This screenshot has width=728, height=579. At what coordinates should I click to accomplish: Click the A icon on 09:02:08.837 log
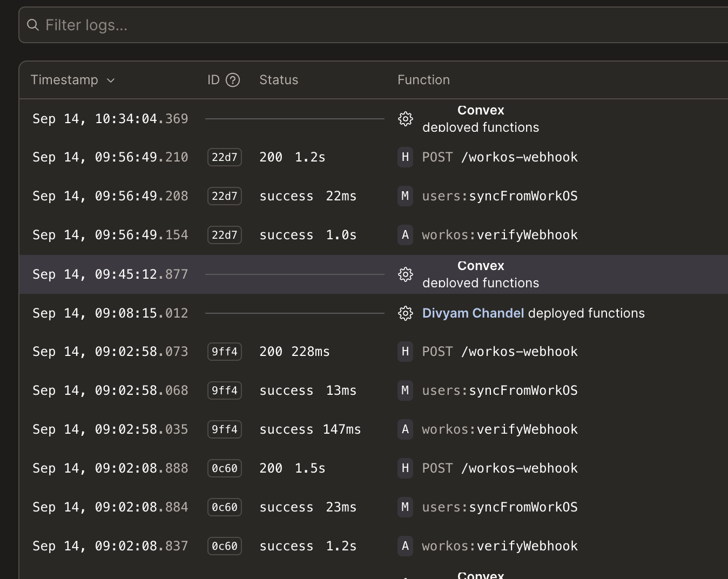pyautogui.click(x=405, y=546)
